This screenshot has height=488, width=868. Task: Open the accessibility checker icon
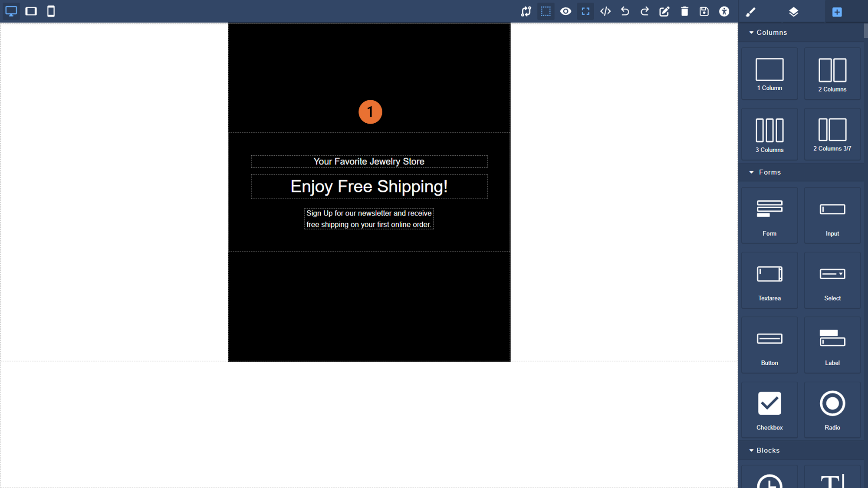tap(724, 11)
